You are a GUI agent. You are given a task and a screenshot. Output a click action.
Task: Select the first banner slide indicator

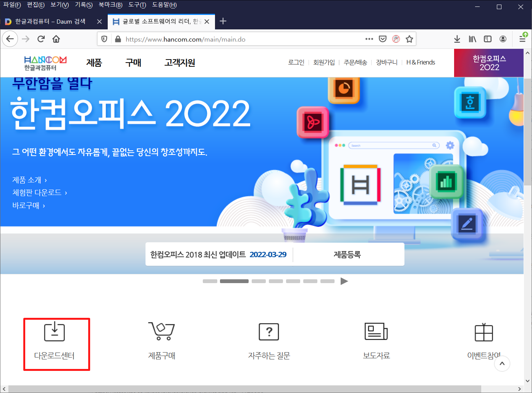210,281
